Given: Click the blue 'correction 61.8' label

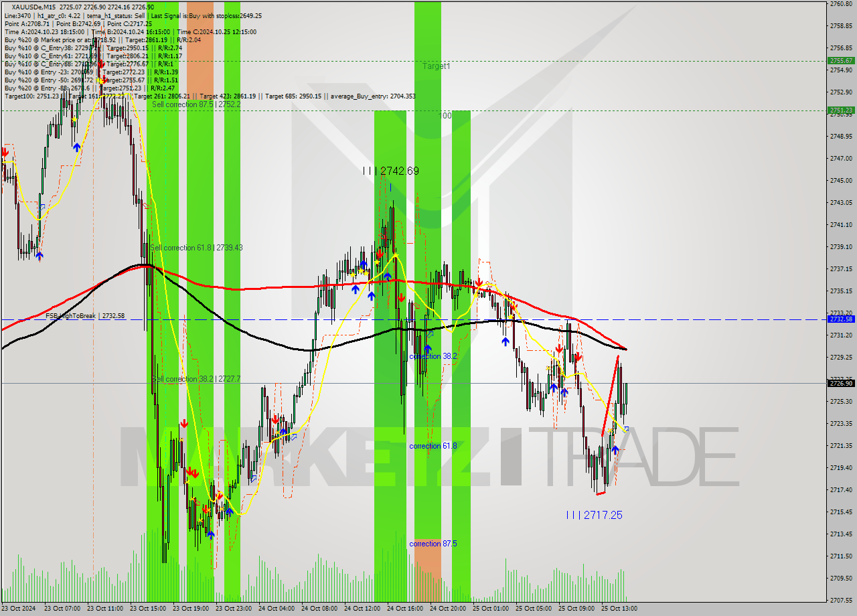Looking at the screenshot, I should coord(433,446).
